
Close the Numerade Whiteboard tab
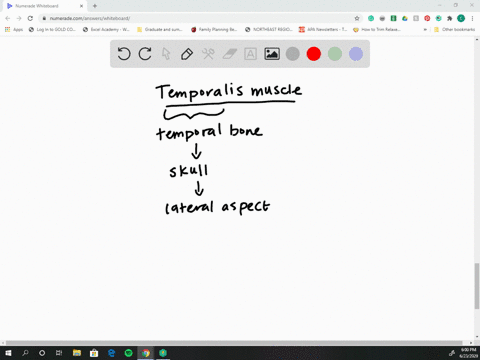click(x=81, y=6)
